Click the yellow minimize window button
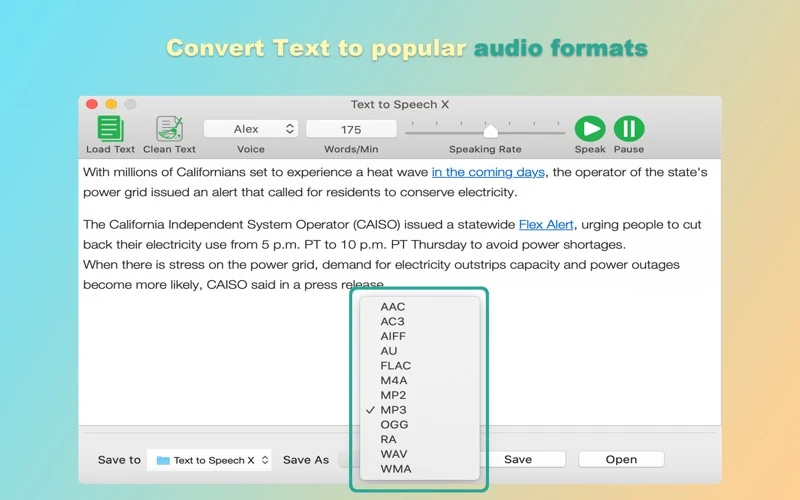The image size is (800, 500). point(111,104)
